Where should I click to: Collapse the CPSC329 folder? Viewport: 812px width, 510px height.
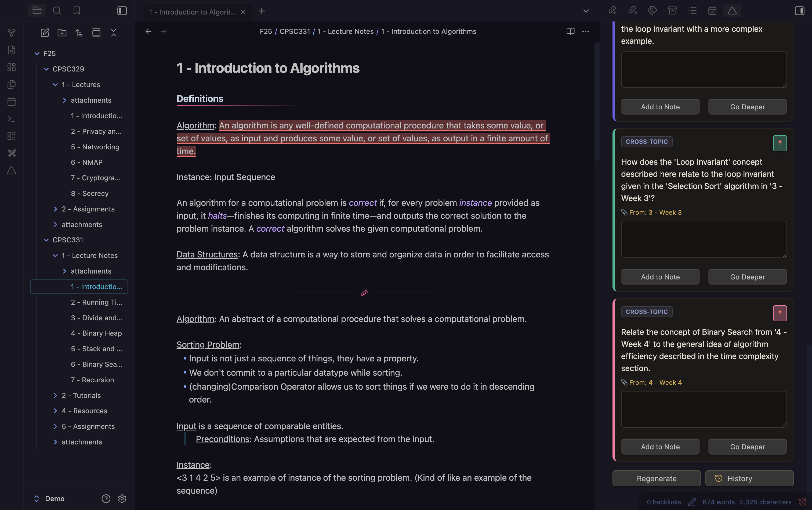[46, 69]
